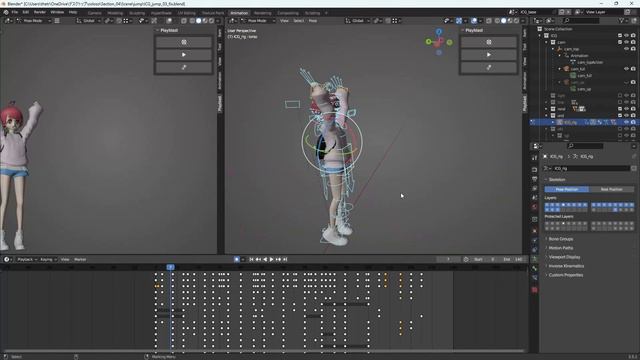Open the Keying dropdown in timeline

point(48,260)
